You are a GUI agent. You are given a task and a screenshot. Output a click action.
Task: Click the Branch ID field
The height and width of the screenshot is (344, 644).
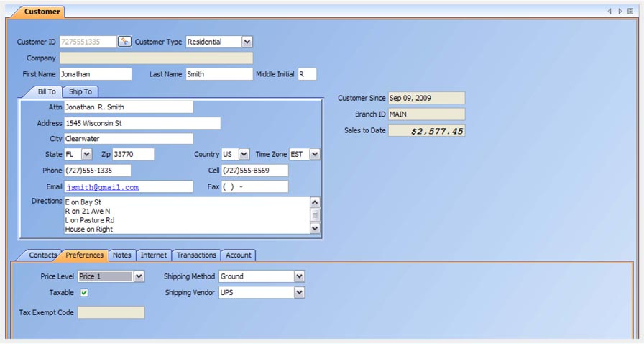coord(427,114)
